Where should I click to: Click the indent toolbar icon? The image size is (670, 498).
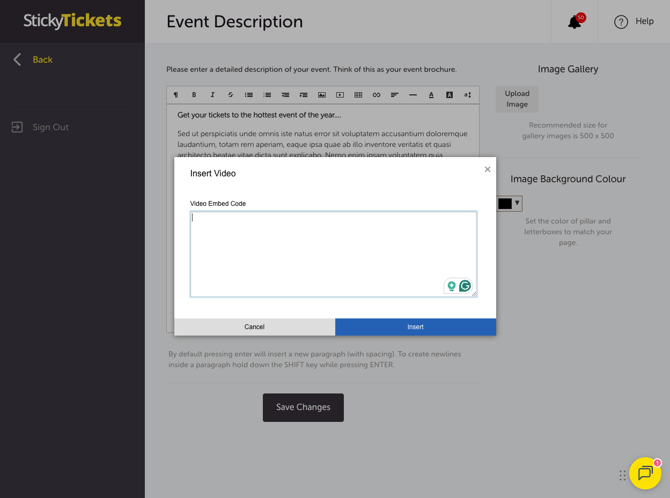(303, 95)
